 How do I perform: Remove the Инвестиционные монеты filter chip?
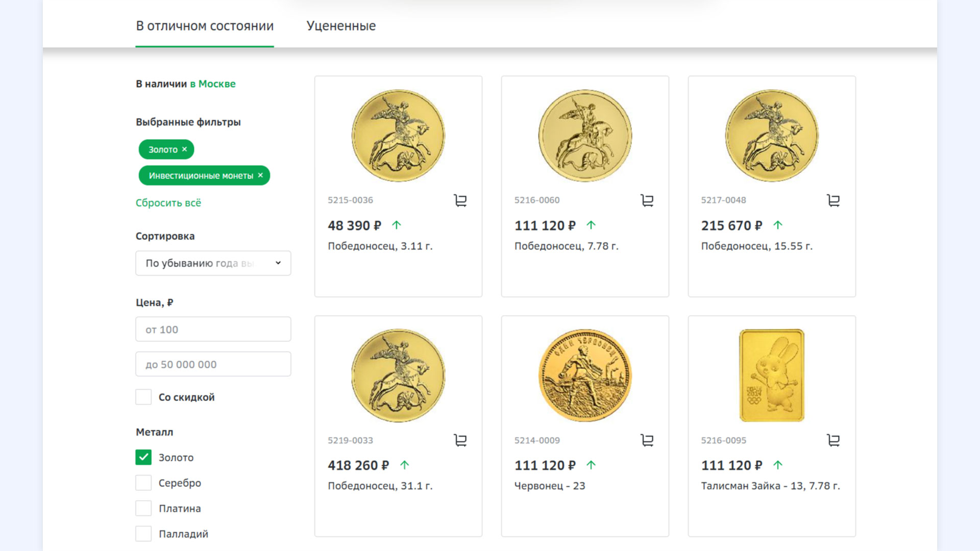[x=260, y=175]
